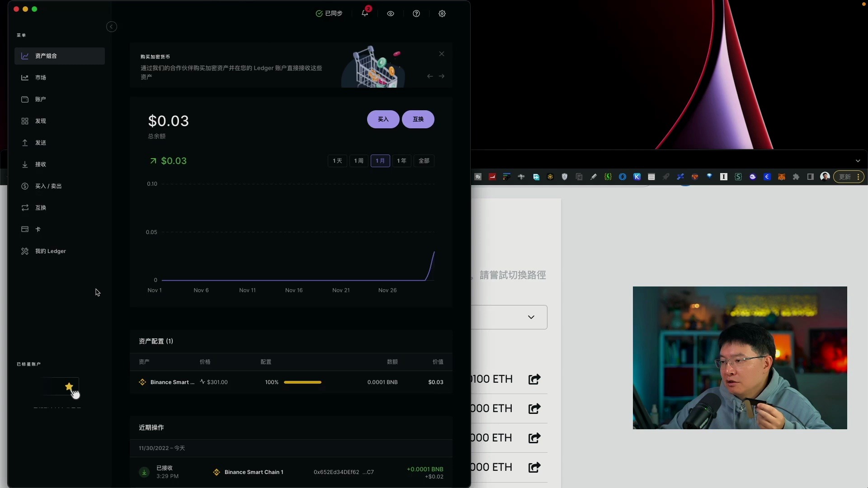The image size is (868, 488).
Task: Open purple ghost Phantom extension
Action: (753, 177)
